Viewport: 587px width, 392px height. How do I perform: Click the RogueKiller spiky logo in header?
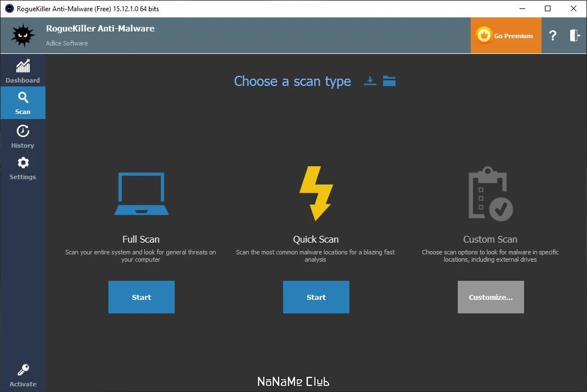pos(23,35)
